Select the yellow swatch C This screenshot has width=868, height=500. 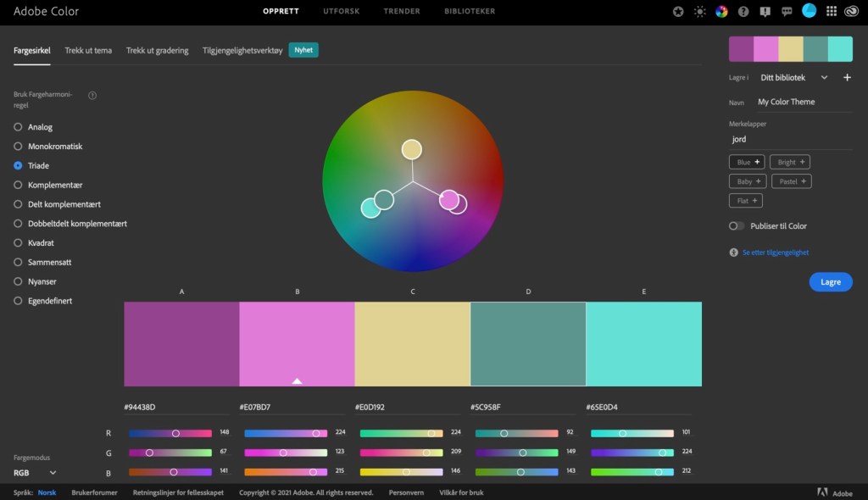click(412, 344)
